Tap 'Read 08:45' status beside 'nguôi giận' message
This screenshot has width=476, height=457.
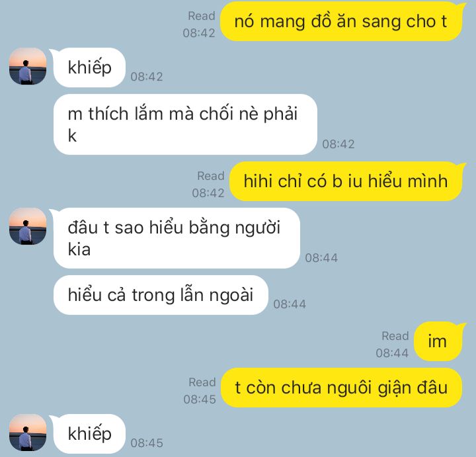click(200, 390)
